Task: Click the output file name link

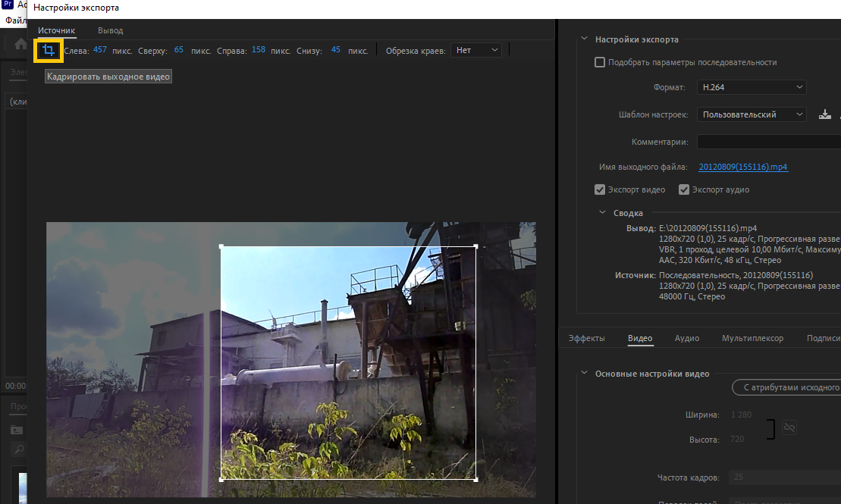Action: pos(743,167)
